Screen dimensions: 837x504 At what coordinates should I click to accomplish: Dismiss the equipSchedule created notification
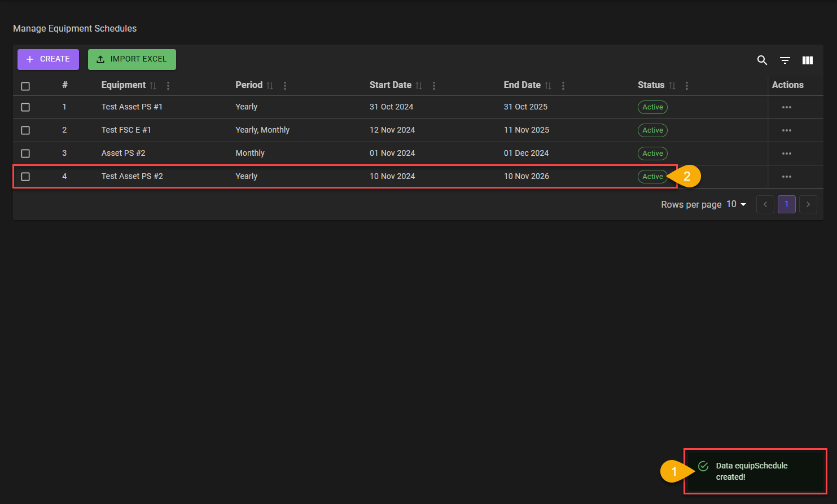(755, 471)
